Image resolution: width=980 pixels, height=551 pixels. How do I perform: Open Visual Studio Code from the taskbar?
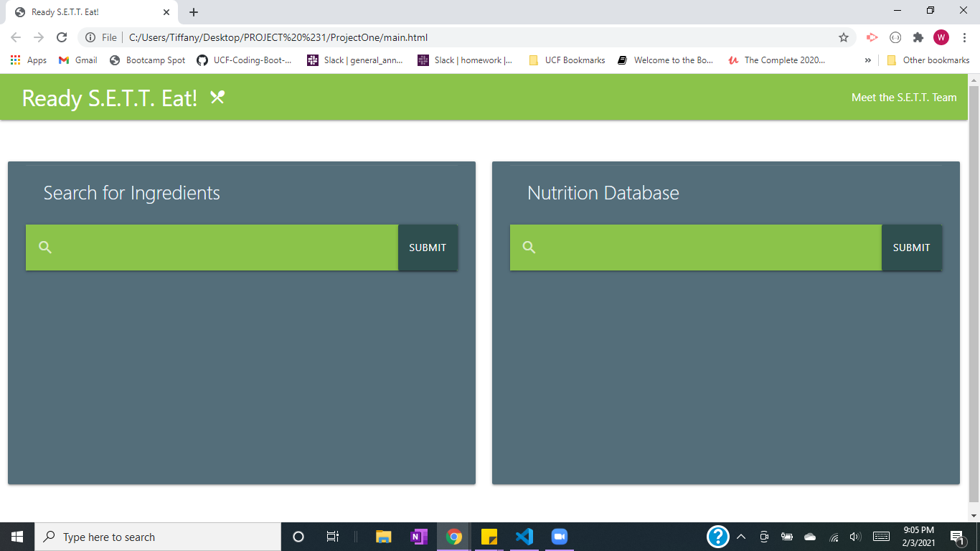pyautogui.click(x=524, y=537)
